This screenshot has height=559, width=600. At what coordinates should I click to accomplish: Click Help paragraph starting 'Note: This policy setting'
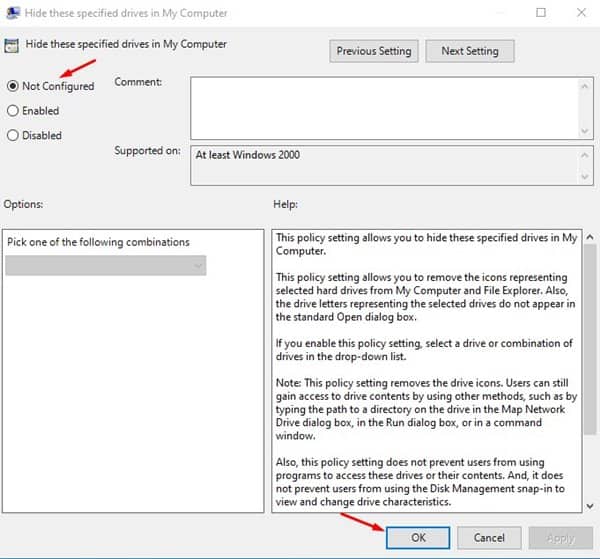tap(426, 409)
